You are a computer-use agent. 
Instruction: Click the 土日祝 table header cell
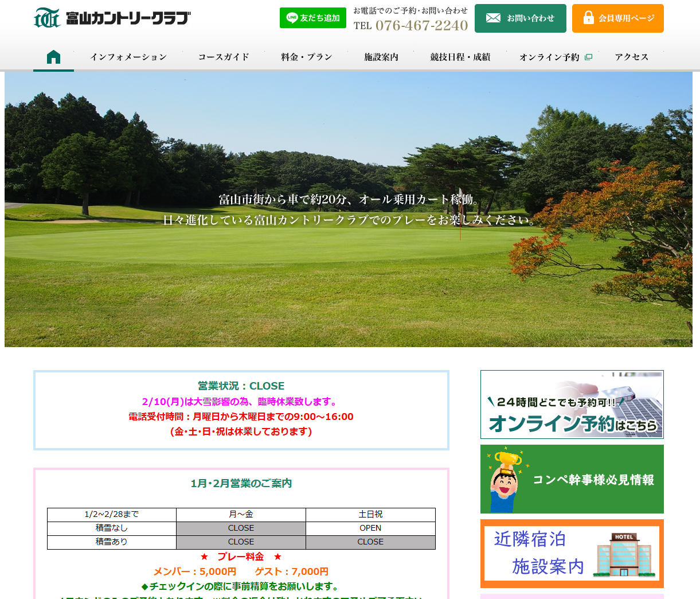(x=371, y=515)
